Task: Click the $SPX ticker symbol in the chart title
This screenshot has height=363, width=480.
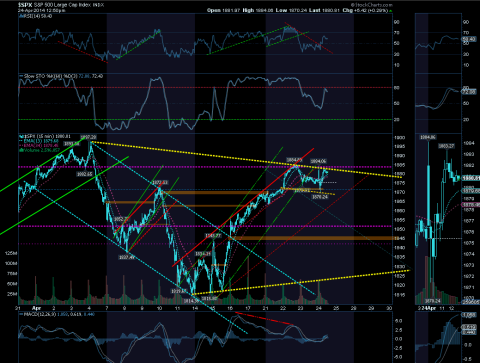Action: pos(25,5)
